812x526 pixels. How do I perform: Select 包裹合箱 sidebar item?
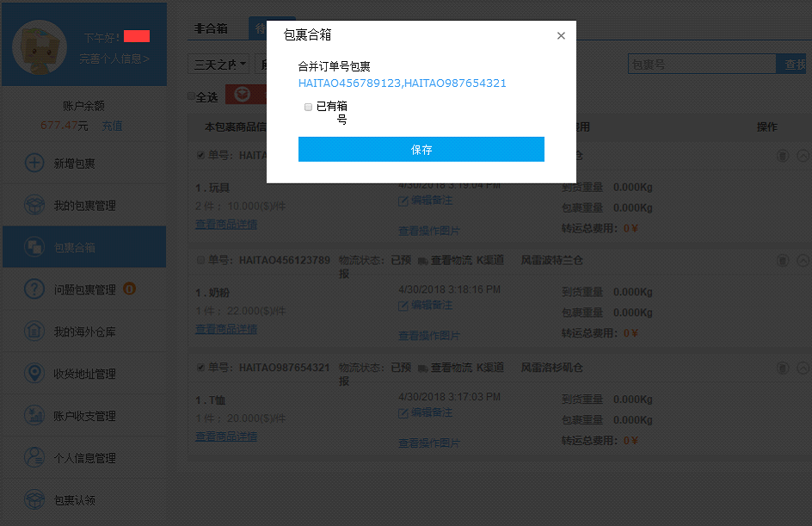[84, 247]
